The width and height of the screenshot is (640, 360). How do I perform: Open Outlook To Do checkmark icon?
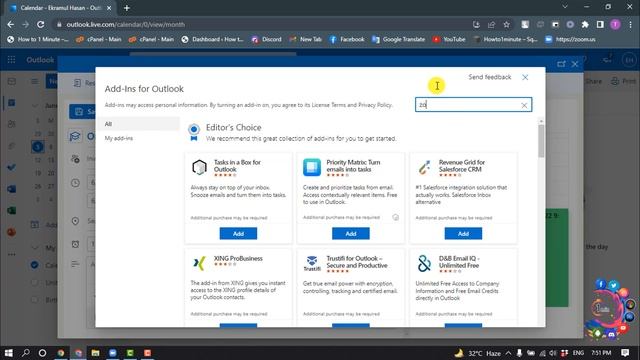11,167
